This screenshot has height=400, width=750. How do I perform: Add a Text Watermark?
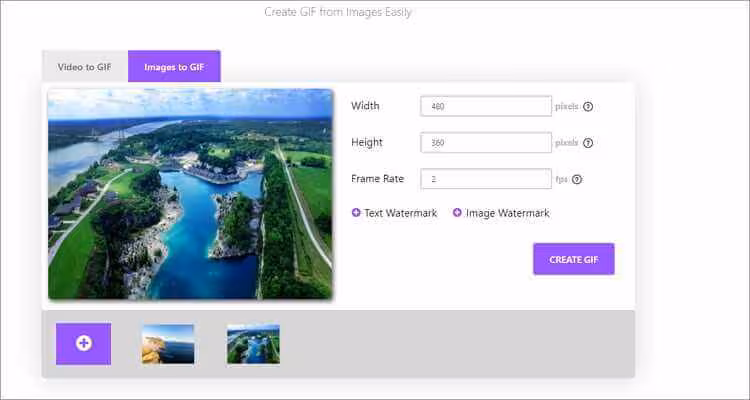(400, 213)
